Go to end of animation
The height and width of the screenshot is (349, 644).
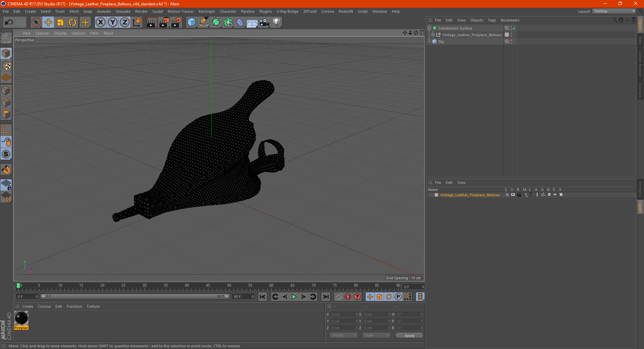point(325,297)
